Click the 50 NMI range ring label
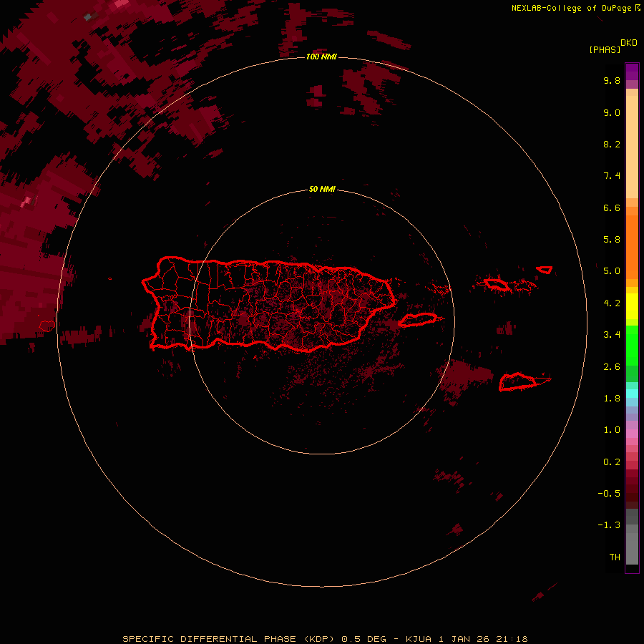The height and width of the screenshot is (644, 644). (x=322, y=189)
